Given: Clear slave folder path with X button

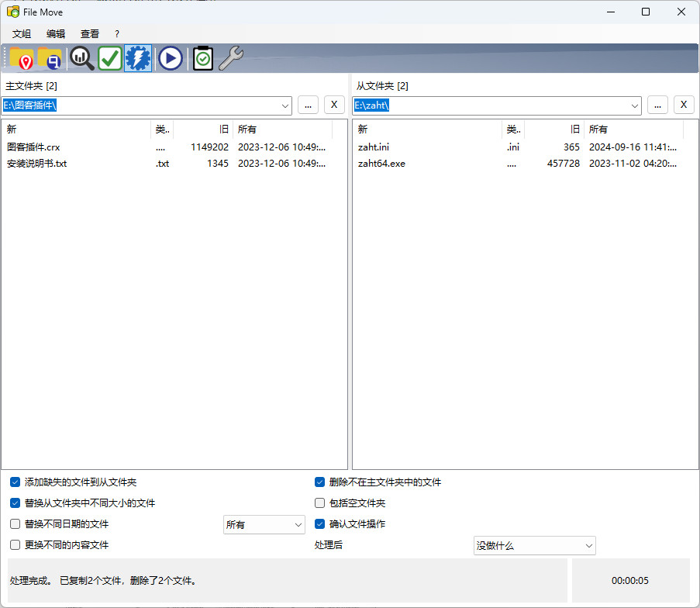Looking at the screenshot, I should (684, 105).
